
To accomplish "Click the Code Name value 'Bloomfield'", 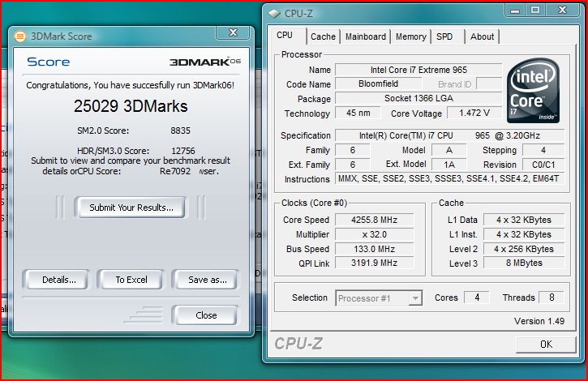I will click(x=379, y=83).
